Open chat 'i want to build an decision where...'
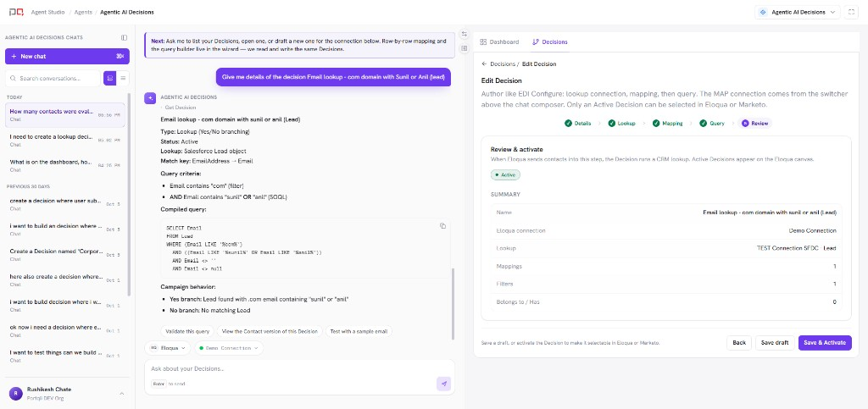Image resolution: width=868 pixels, height=409 pixels. coord(64,229)
